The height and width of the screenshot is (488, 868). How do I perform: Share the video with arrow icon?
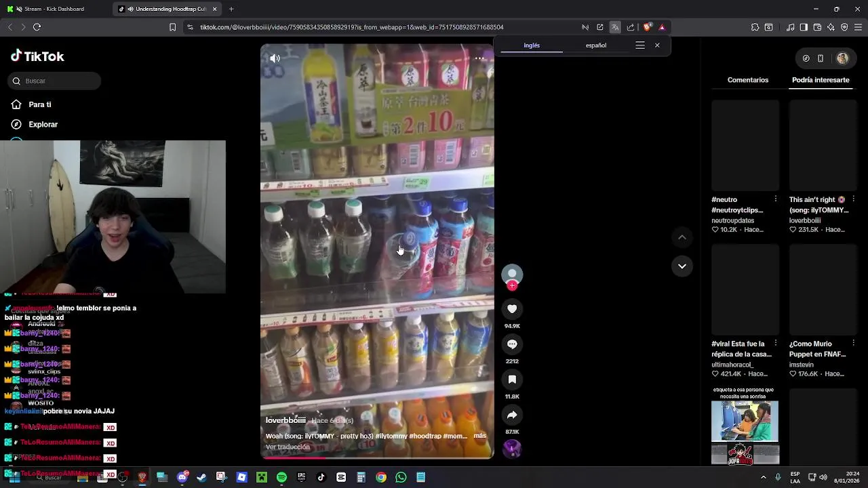[512, 415]
